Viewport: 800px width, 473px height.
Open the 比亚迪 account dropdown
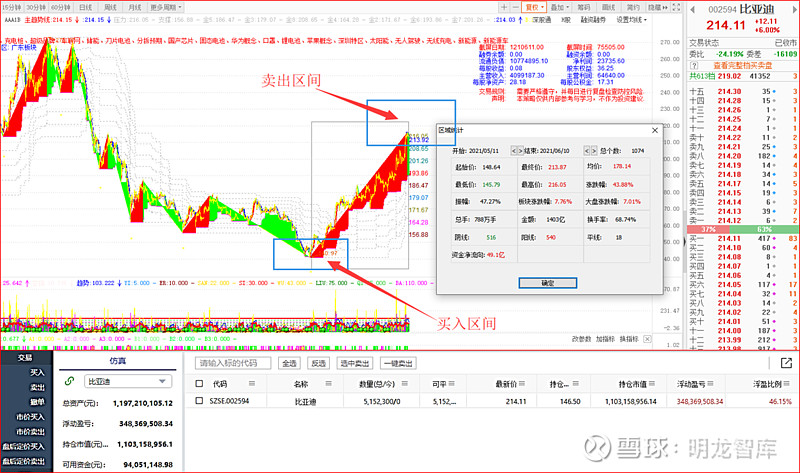coord(128,381)
